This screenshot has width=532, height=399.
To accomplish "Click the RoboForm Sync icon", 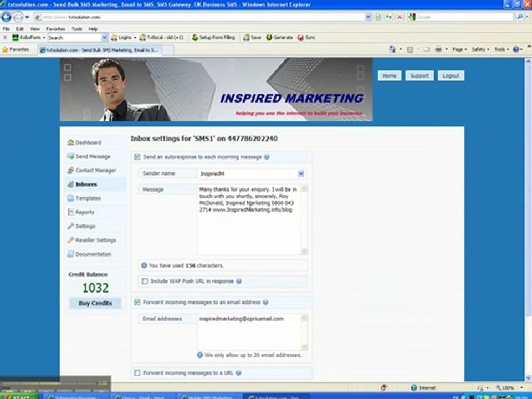I will tap(306, 38).
